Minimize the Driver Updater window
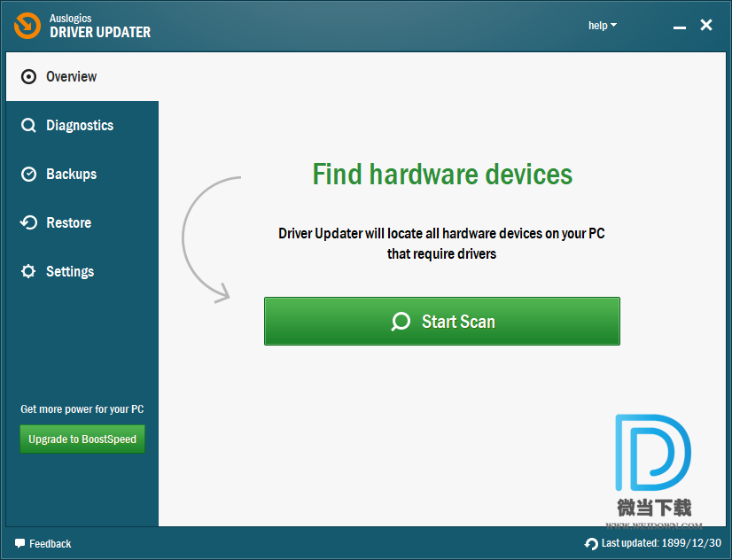 pyautogui.click(x=679, y=28)
